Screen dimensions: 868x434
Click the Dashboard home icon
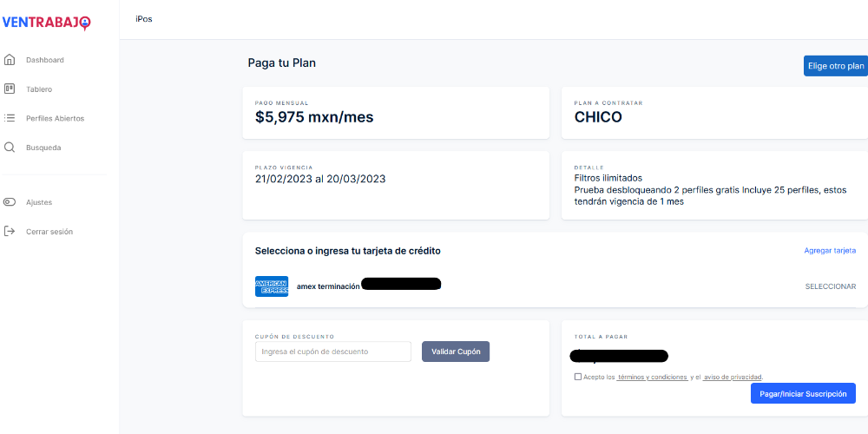(10, 60)
